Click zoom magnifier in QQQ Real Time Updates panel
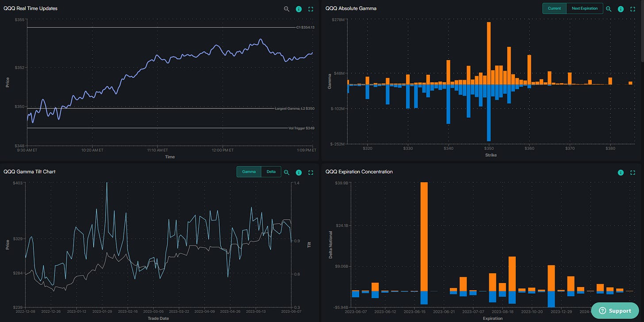The image size is (644, 322). pos(287,9)
